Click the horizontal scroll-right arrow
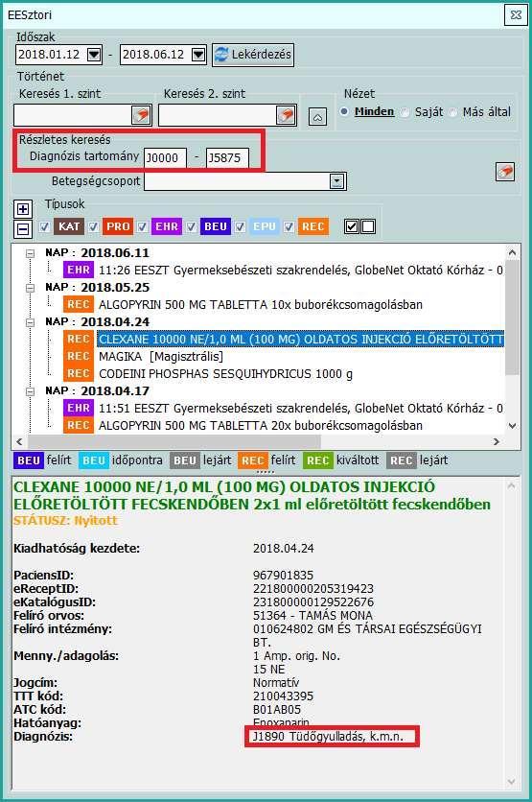This screenshot has height=802, width=532. point(497,441)
